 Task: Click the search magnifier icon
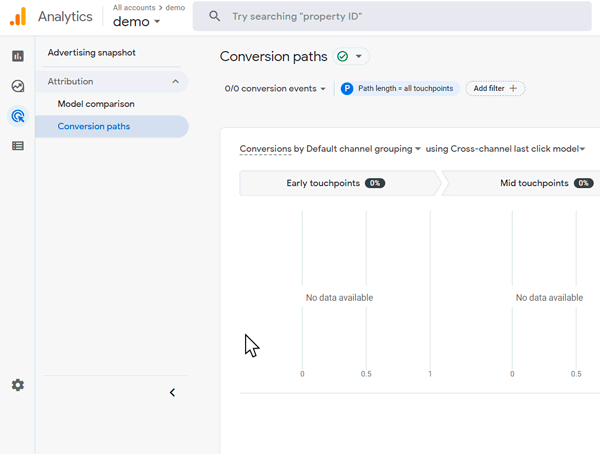point(214,17)
